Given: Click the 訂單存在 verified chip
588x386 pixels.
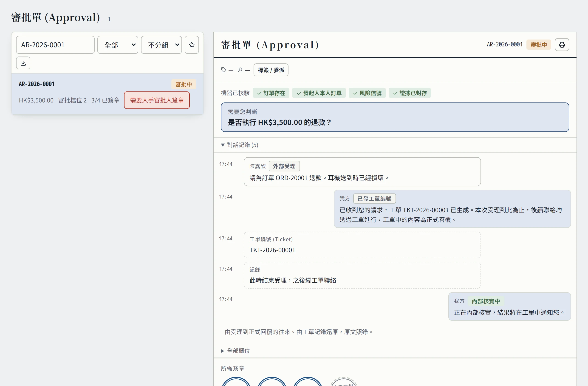Looking at the screenshot, I should [271, 93].
